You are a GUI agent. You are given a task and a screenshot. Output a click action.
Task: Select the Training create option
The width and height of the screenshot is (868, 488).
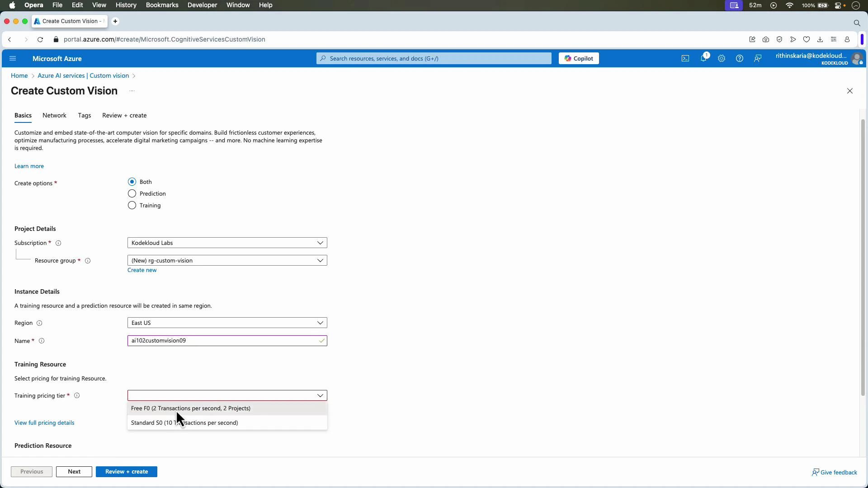(132, 205)
